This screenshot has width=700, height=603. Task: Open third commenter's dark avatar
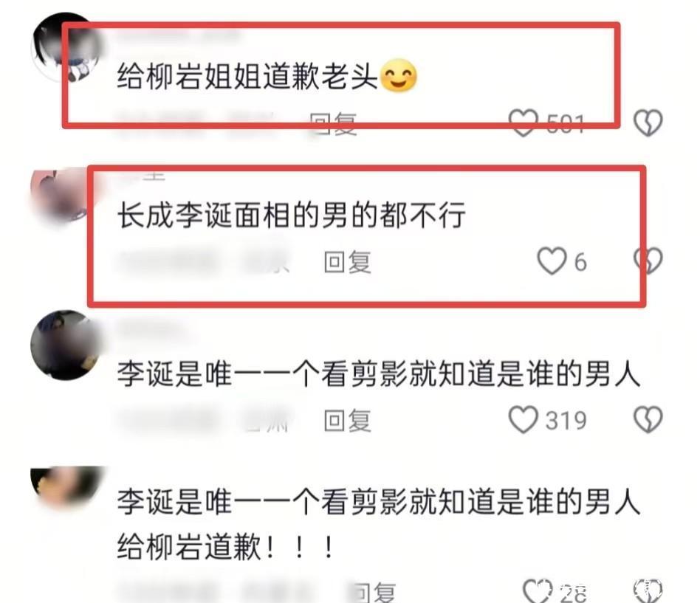(x=66, y=345)
